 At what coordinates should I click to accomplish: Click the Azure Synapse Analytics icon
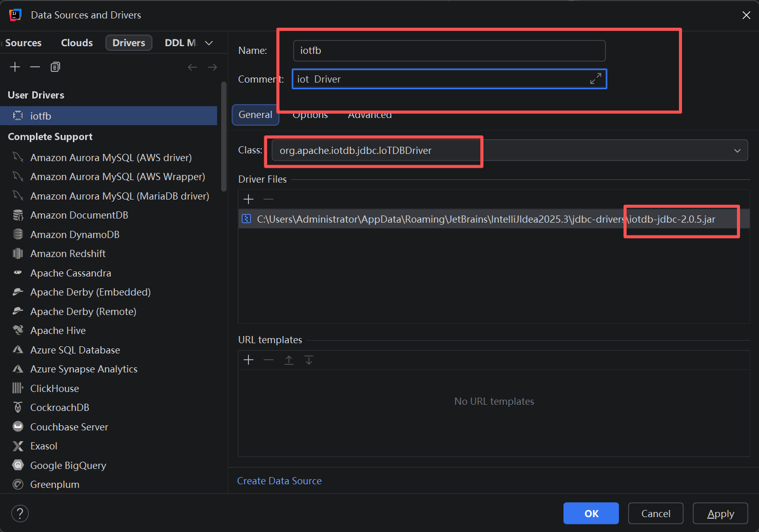click(18, 369)
